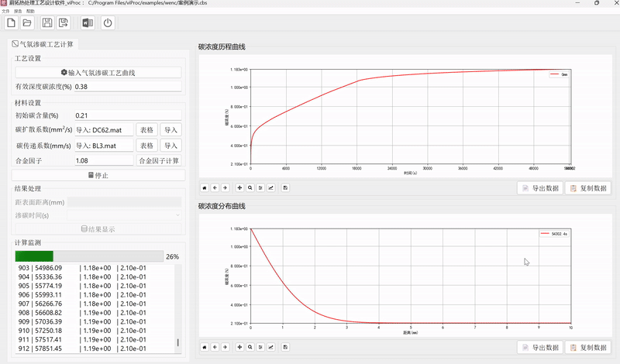
Task: Select pan tool on 碳浓度历程曲线 chart toolbar
Action: 239,187
